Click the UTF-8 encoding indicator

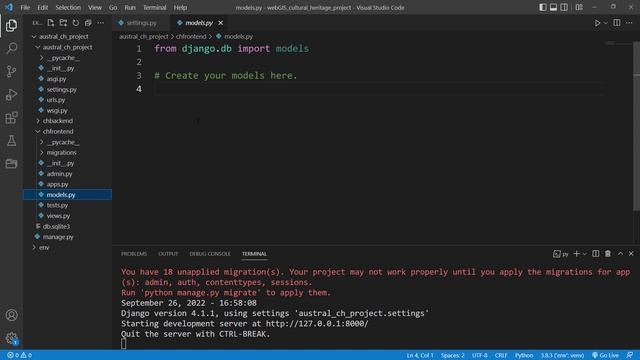point(480,355)
